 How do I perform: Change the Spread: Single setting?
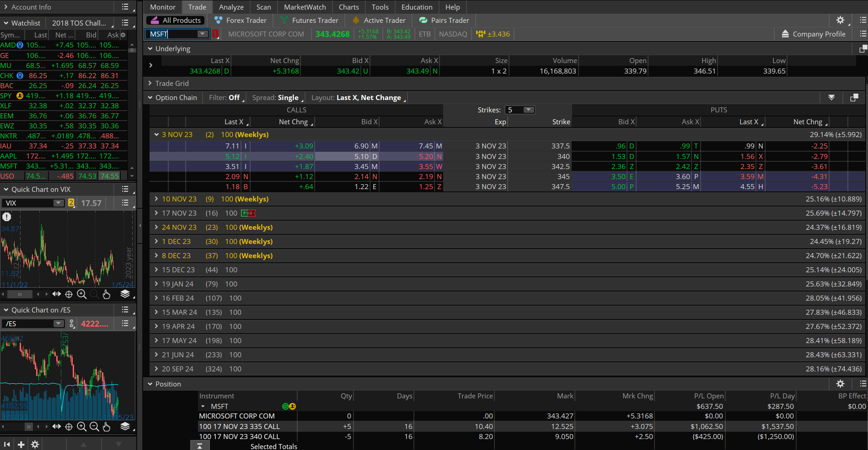277,97
